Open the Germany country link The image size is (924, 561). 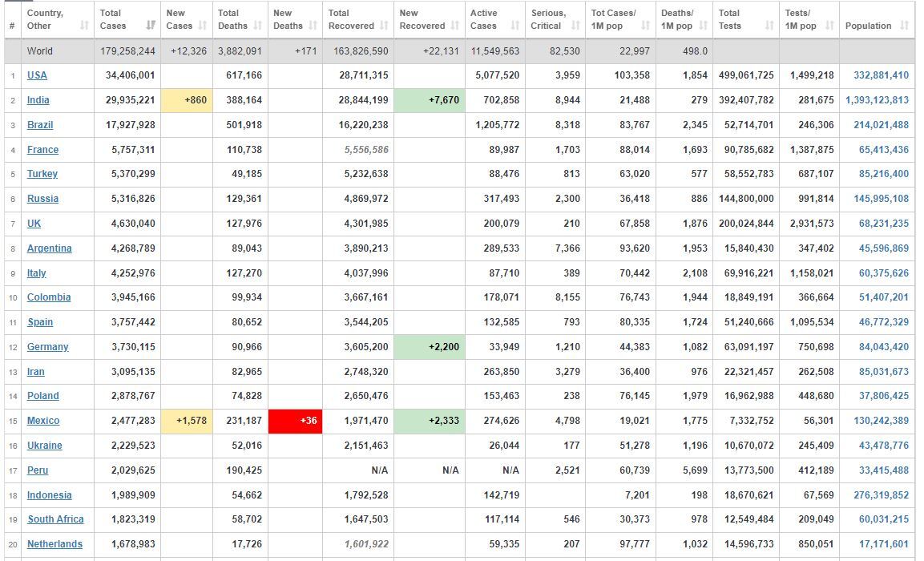click(48, 346)
